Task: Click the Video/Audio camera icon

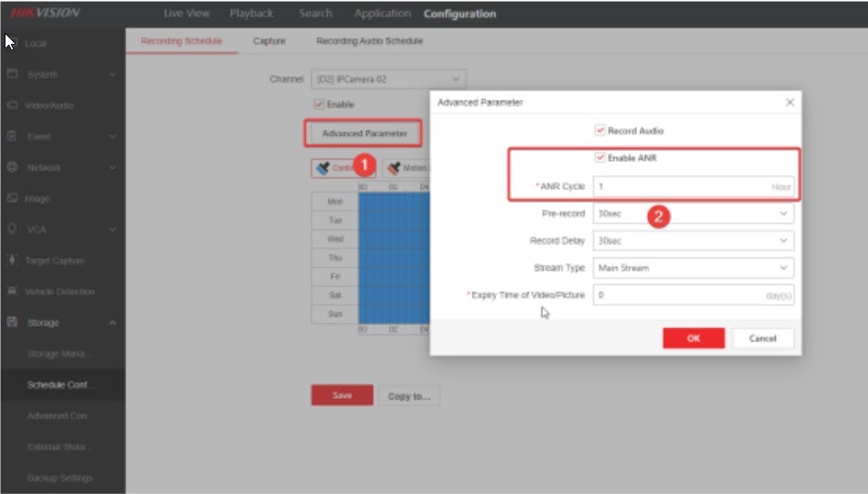Action: 13,105
